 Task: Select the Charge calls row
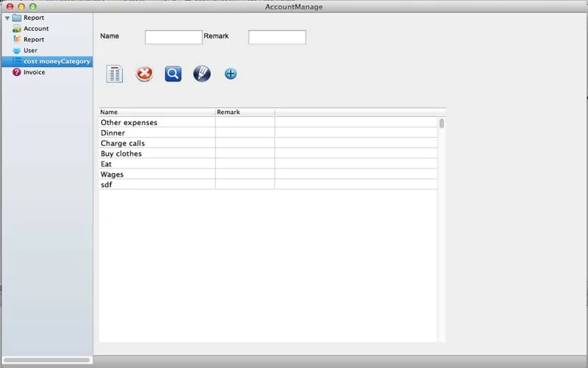[268, 143]
